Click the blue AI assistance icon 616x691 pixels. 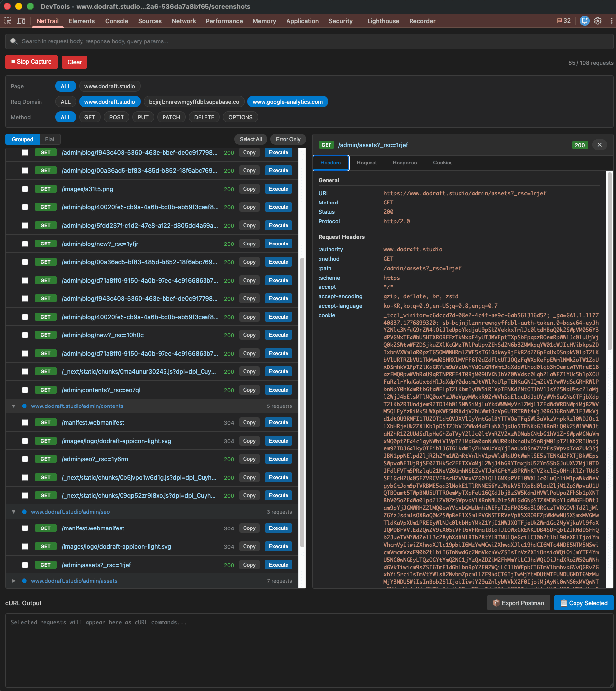(585, 21)
